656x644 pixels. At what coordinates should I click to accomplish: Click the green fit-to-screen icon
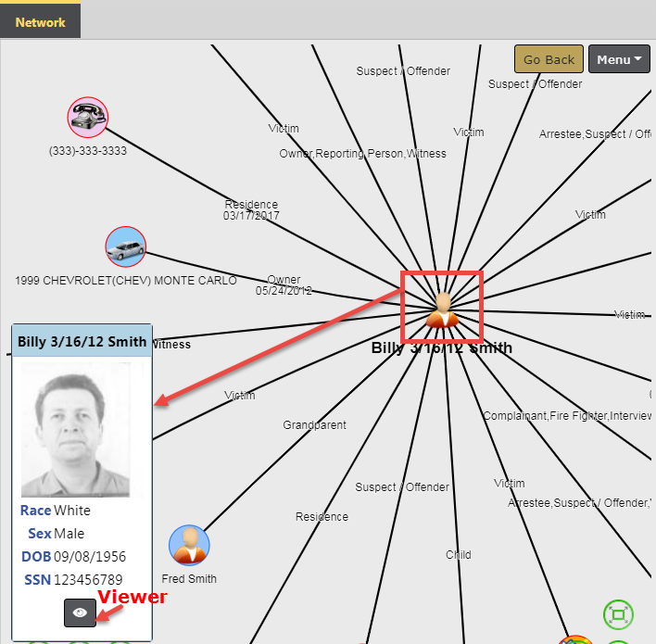pos(618,614)
